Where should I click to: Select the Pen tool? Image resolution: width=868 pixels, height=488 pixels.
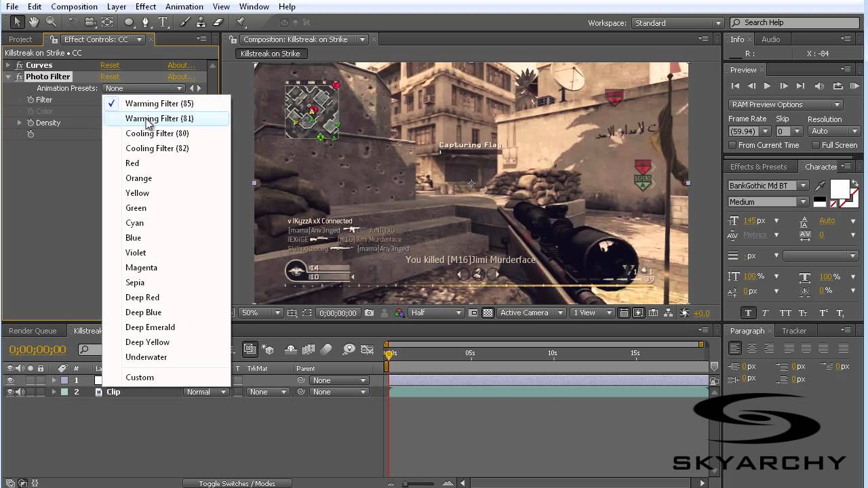tap(145, 22)
